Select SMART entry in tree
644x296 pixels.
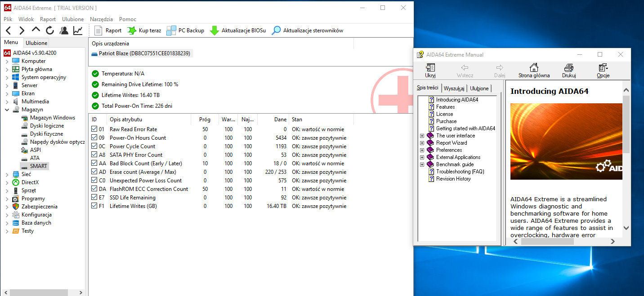(x=34, y=166)
